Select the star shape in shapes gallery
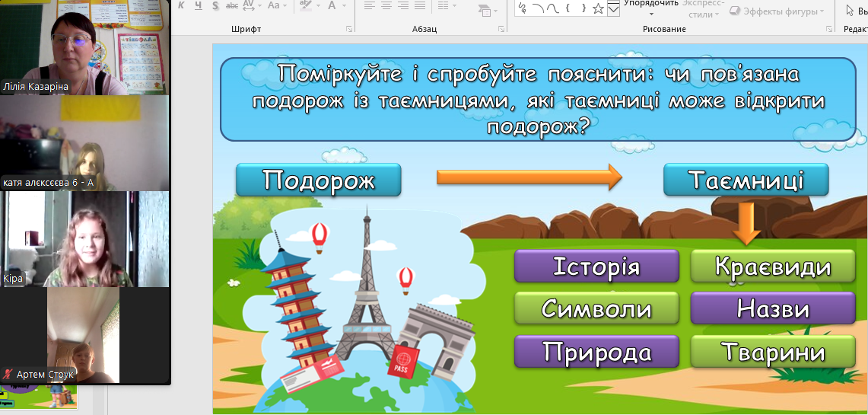This screenshot has width=868, height=415. tap(598, 8)
